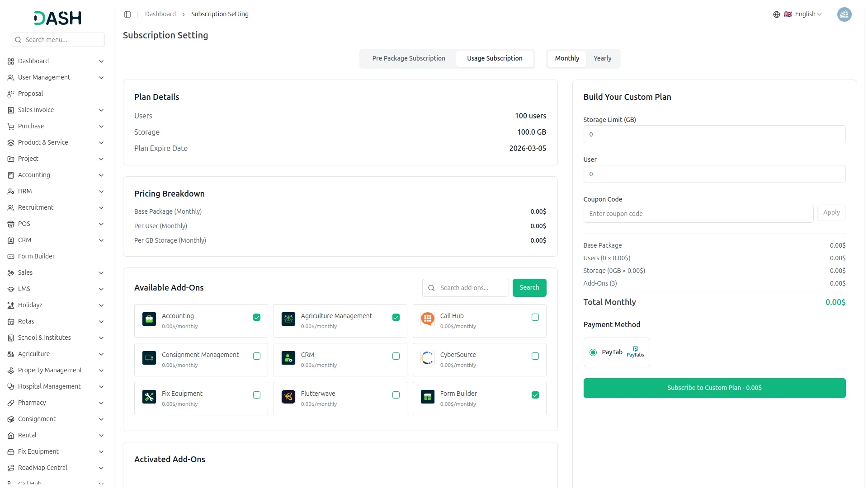Click the Search menu field
Image resolution: width=868 pixels, height=488 pixels.
(x=58, y=40)
